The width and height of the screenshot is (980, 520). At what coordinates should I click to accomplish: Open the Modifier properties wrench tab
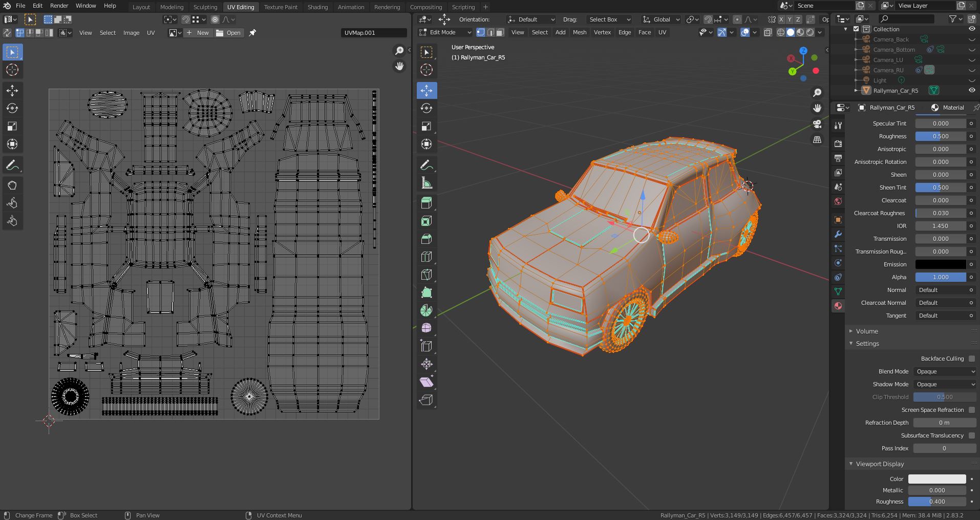point(838,234)
